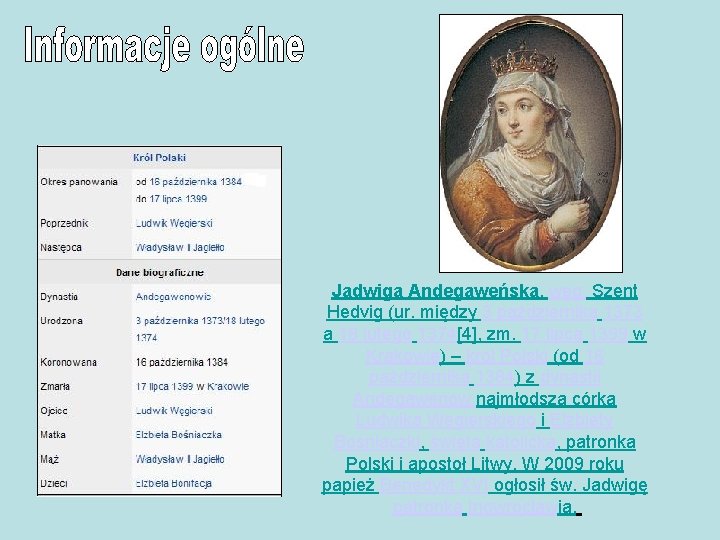Click bold 'Jadwiga Andegaweńska,' heading text
Viewport: 720px width, 540px height.
pyautogui.click(x=437, y=291)
